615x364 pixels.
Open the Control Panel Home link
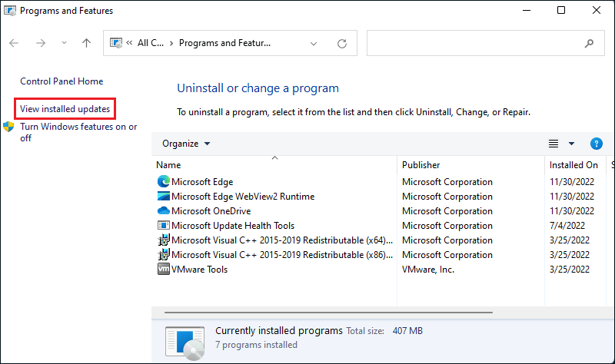(61, 81)
